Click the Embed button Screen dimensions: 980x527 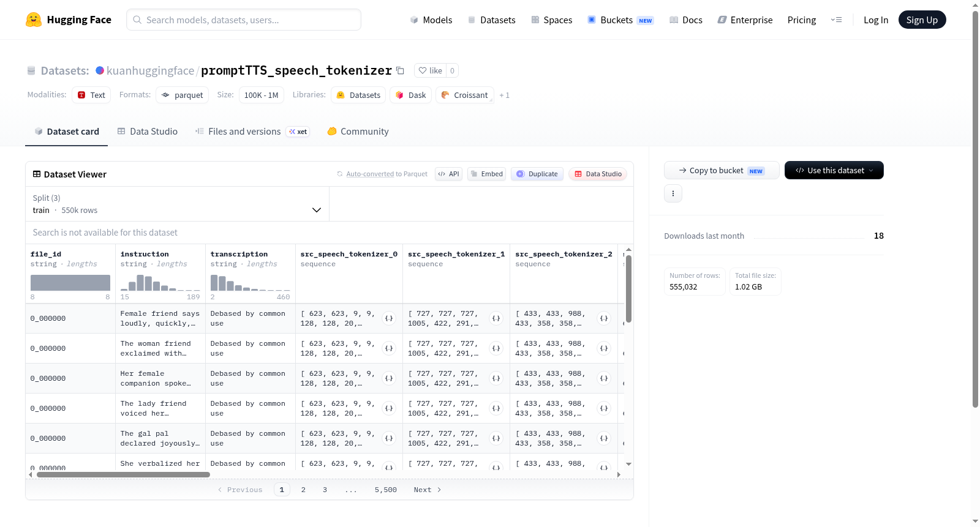point(487,174)
